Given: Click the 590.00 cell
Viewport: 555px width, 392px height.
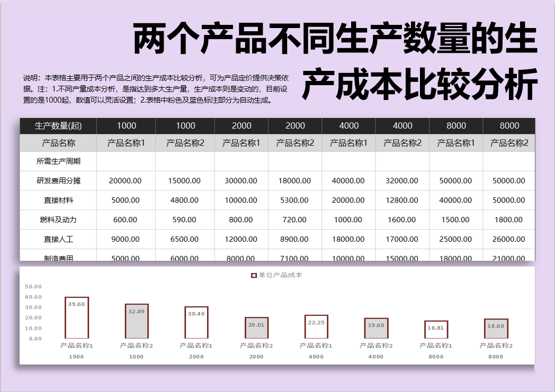Looking at the screenshot, I should 184,220.
